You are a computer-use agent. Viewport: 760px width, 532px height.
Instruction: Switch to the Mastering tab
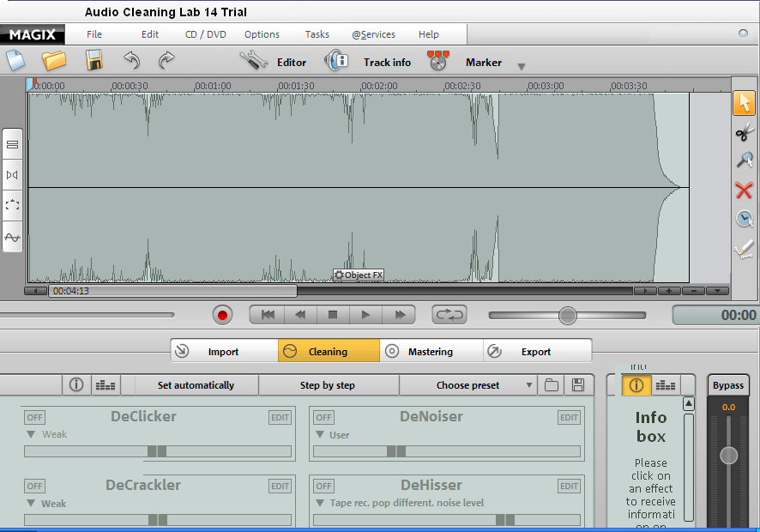(431, 350)
